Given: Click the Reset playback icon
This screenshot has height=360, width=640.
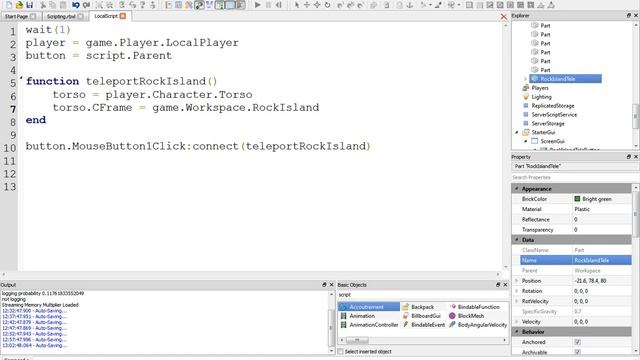Looking at the screenshot, I should tap(278, 5).
